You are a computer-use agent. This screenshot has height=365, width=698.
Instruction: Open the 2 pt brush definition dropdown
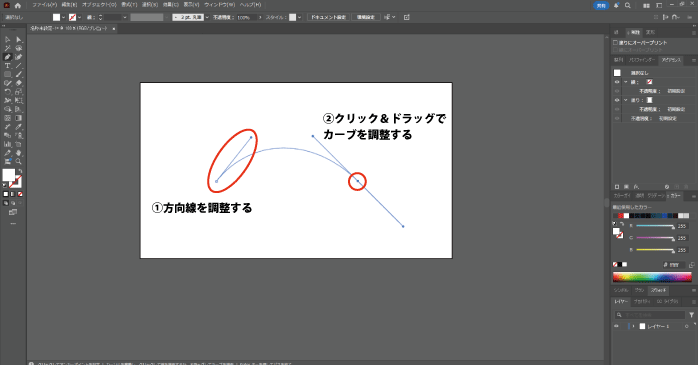207,17
